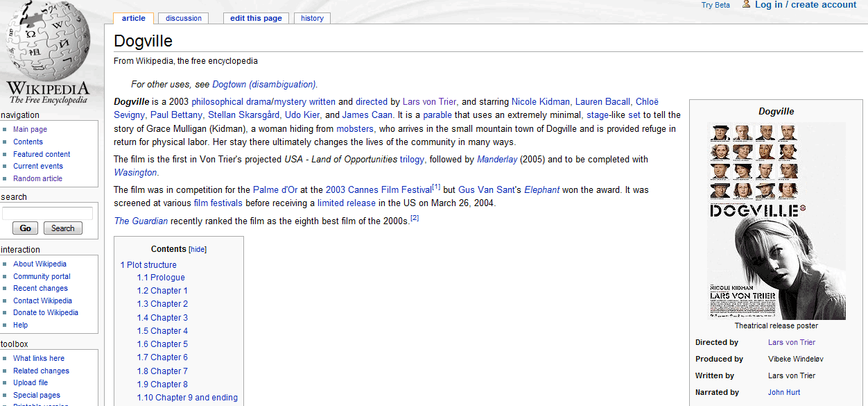
Task: Jump to 1.2 Chapter 1
Action: click(x=162, y=291)
